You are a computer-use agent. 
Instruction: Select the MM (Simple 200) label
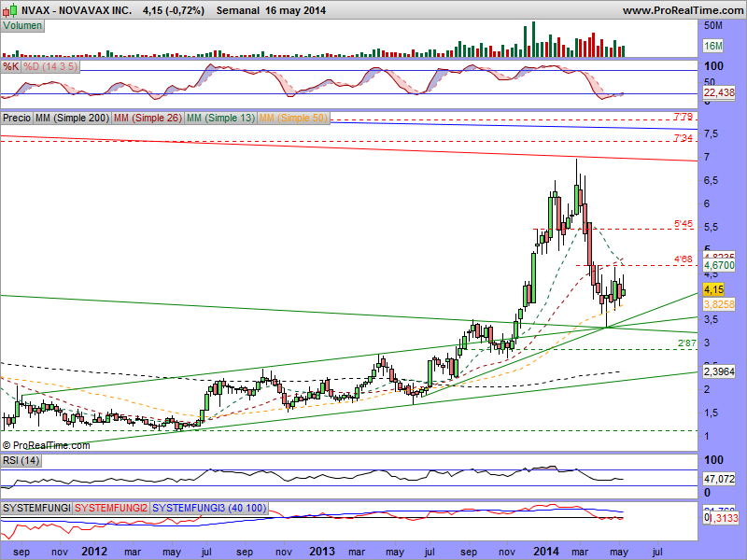point(72,118)
